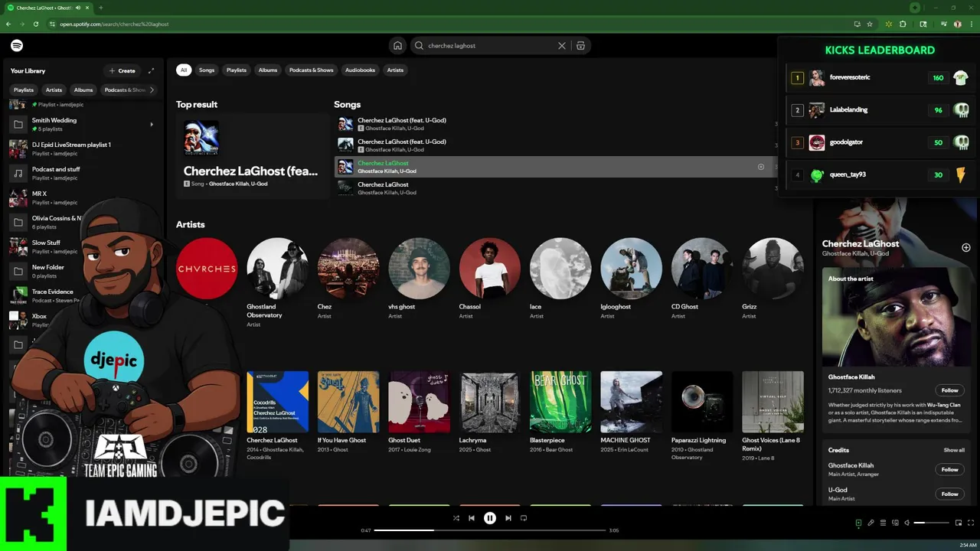Filter search results by Playlists
This screenshot has height=551, width=980.
(x=237, y=70)
